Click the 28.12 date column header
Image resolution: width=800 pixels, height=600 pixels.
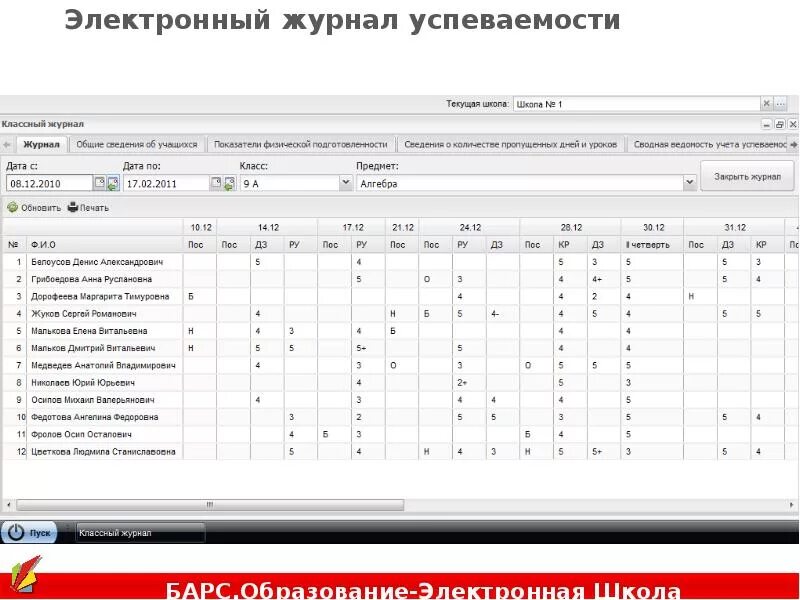coord(571,228)
